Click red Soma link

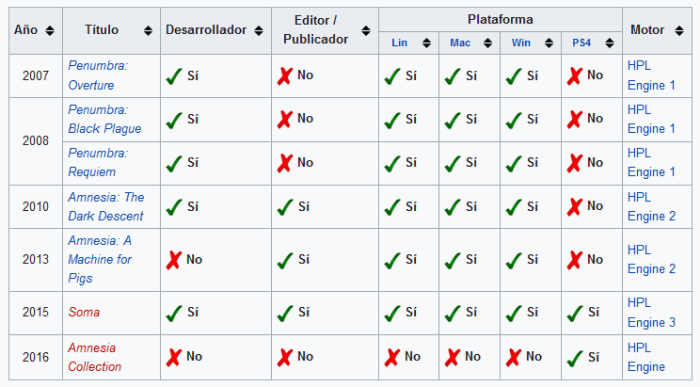pos(84,312)
